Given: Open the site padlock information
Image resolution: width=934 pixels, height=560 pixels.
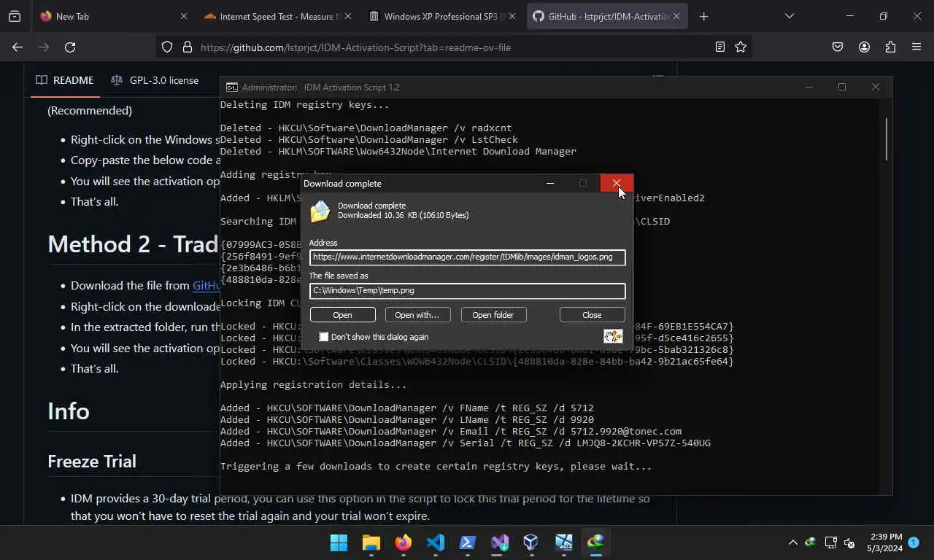Looking at the screenshot, I should [x=187, y=47].
